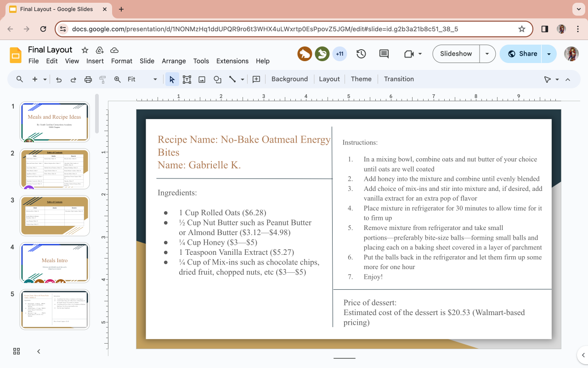588x368 pixels.
Task: Open version history clock icon
Action: point(361,54)
